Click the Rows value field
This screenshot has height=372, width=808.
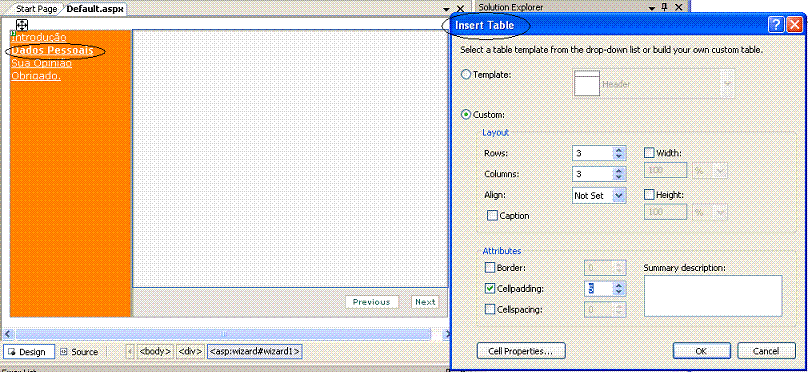click(593, 153)
